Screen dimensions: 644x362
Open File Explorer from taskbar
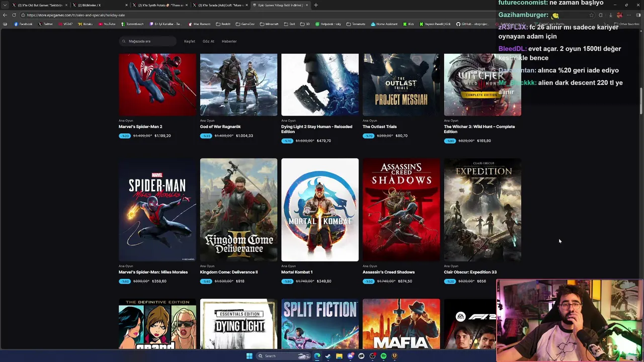point(339,356)
